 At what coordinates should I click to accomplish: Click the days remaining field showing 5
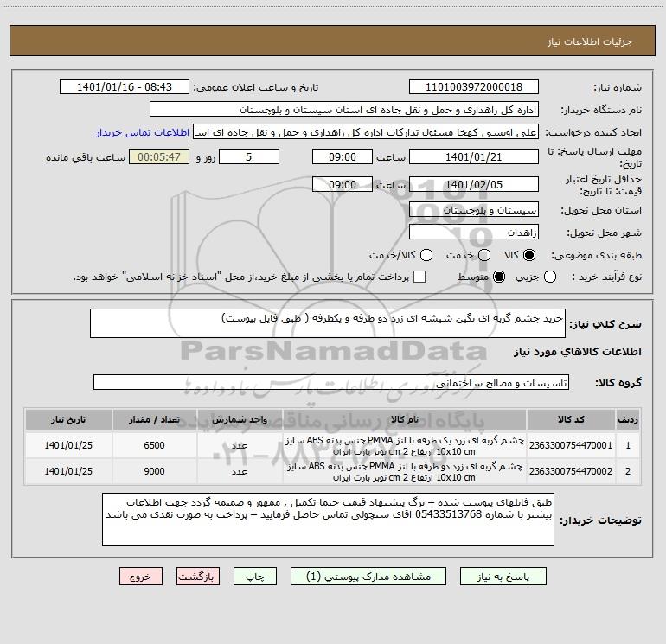pos(249,156)
